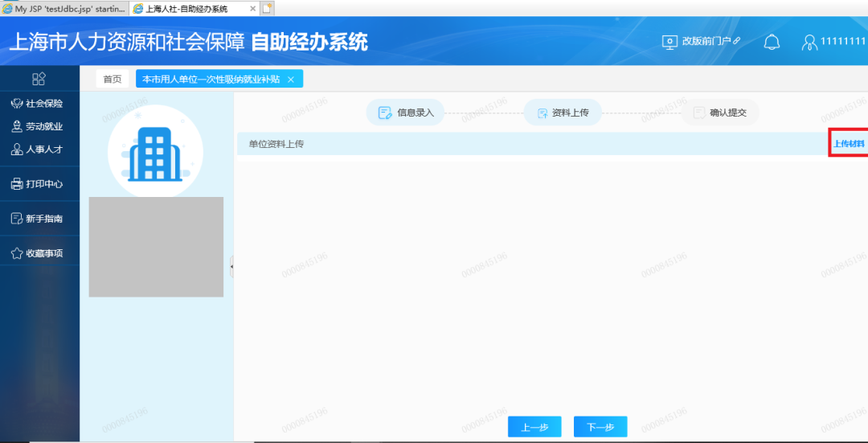Click the 资料上传 step

(563, 113)
